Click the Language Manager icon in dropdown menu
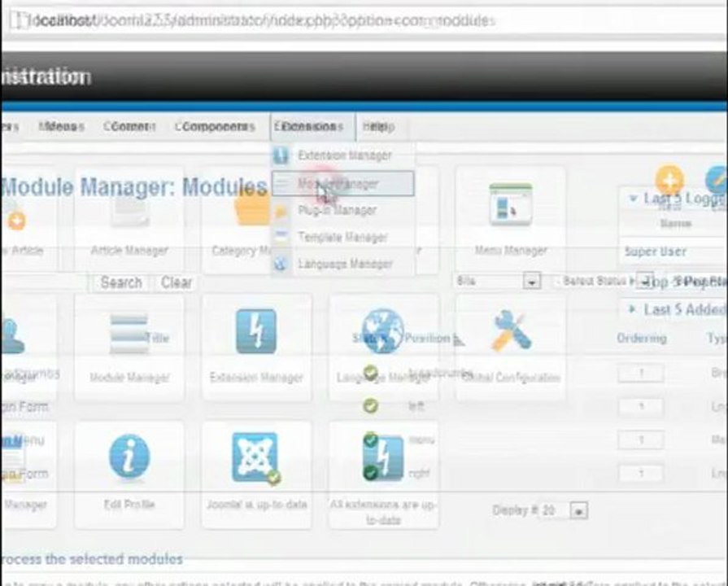Screen dimensions: 728x586 280,264
